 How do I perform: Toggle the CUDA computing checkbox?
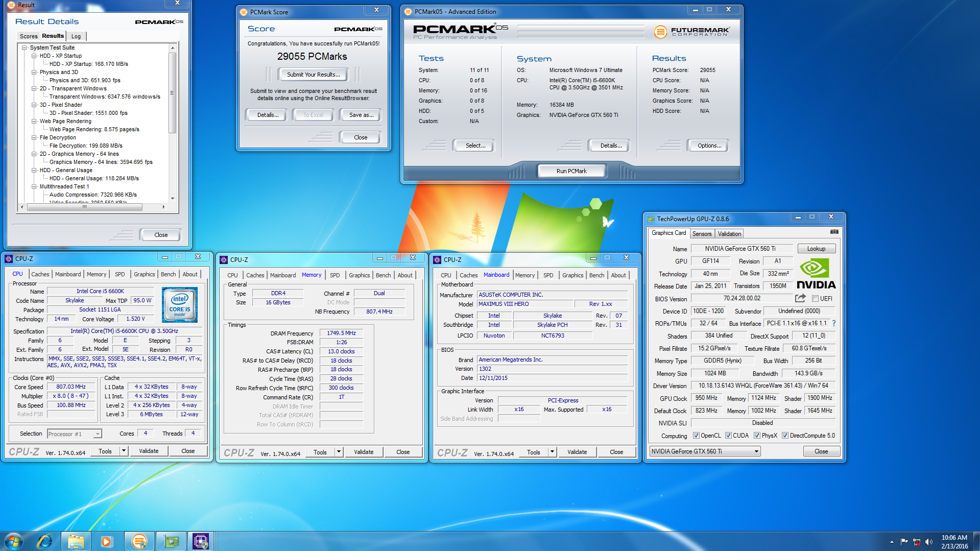[728, 436]
